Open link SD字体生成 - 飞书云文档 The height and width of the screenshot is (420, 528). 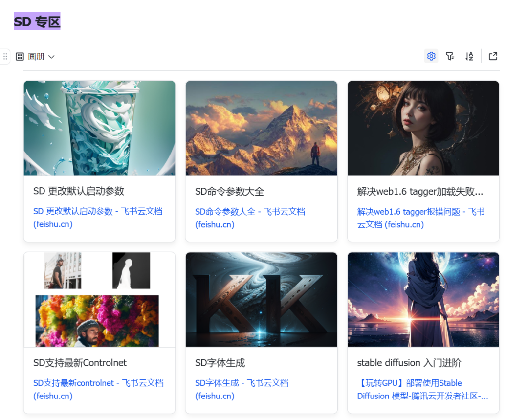point(242,389)
